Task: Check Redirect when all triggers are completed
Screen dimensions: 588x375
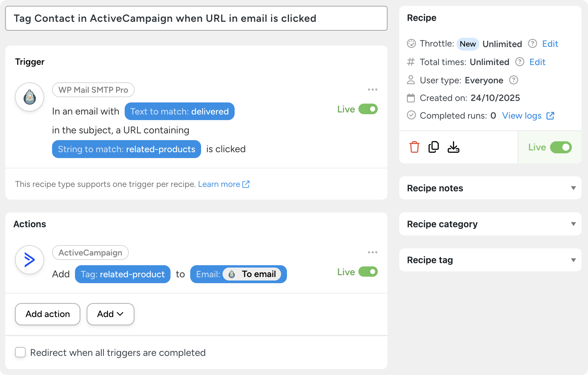Action: point(20,352)
